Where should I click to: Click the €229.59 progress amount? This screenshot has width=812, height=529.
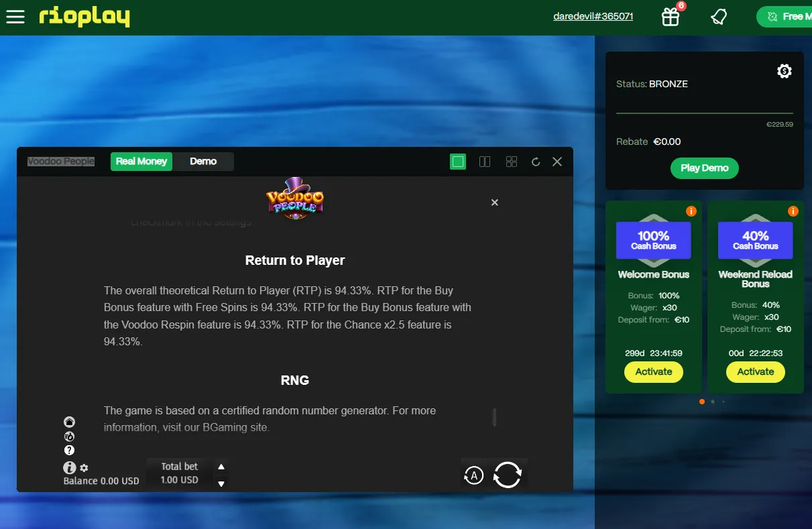tap(780, 125)
